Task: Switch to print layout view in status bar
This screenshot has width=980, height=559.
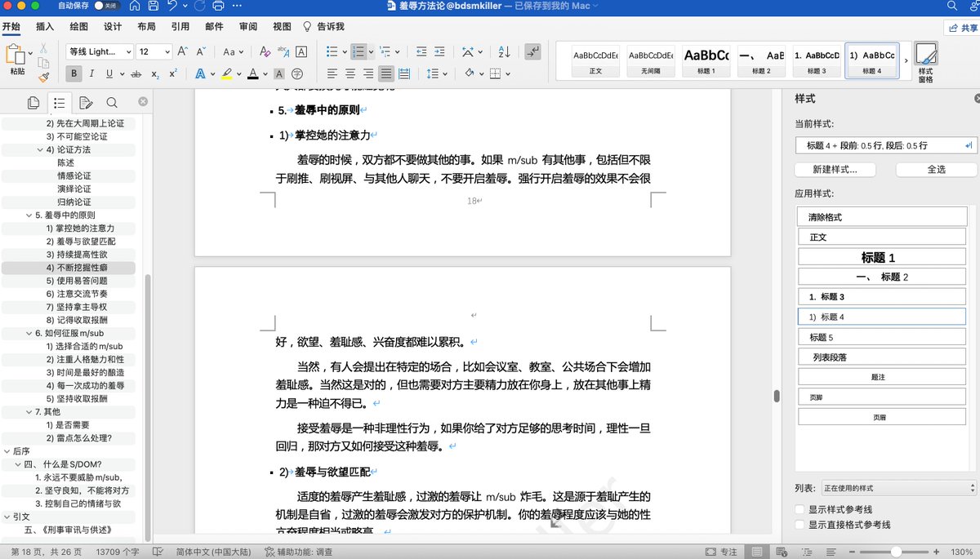Action: tap(758, 552)
